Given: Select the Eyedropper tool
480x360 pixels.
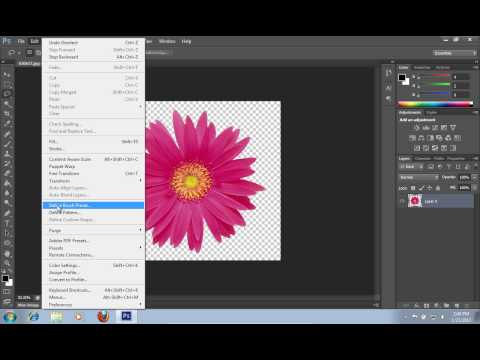Looking at the screenshot, I should pyautogui.click(x=7, y=124).
